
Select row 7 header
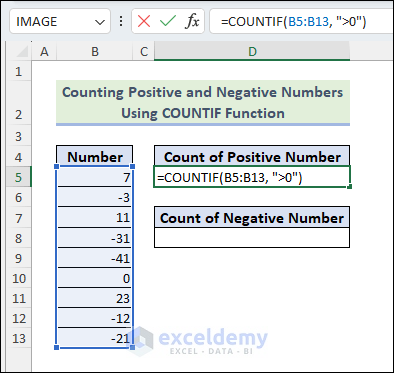coord(18,218)
